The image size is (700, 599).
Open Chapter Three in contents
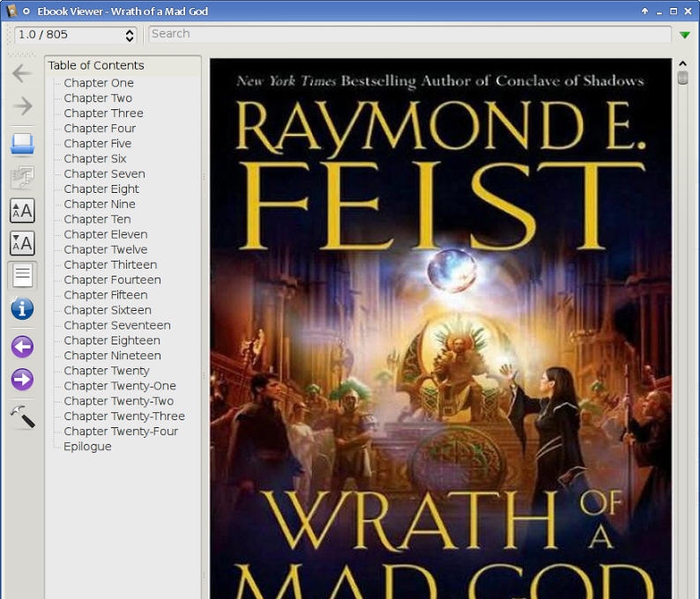click(103, 114)
